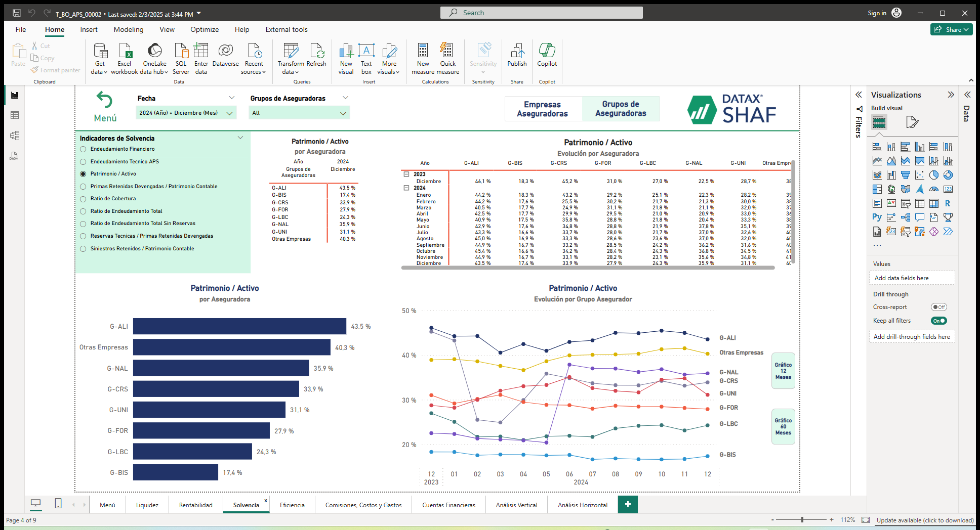This screenshot has width=980, height=530.
Task: Open the Format visual paintbrush pane
Action: click(x=912, y=122)
